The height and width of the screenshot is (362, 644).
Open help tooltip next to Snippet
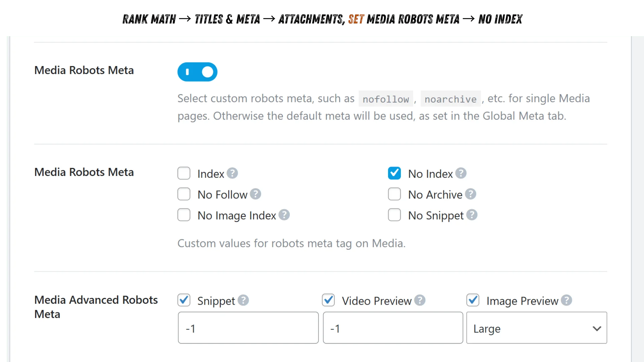(243, 300)
